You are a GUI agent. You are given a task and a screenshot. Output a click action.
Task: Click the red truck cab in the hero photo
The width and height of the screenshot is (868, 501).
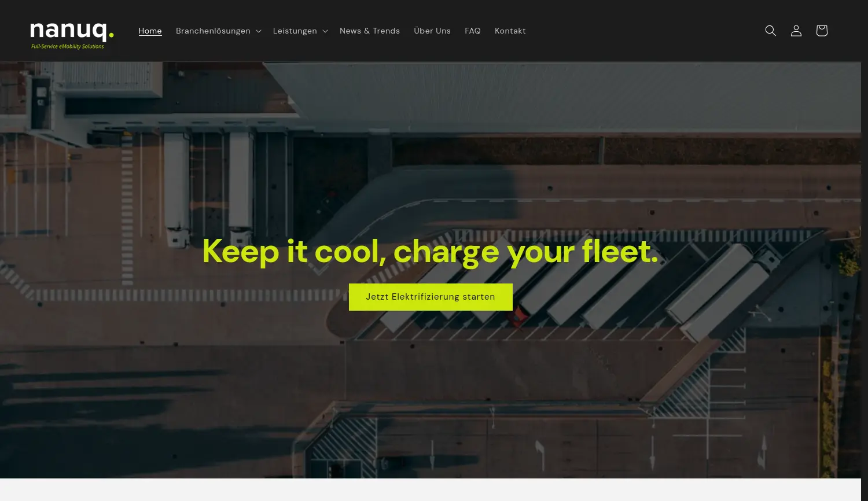click(x=519, y=316)
